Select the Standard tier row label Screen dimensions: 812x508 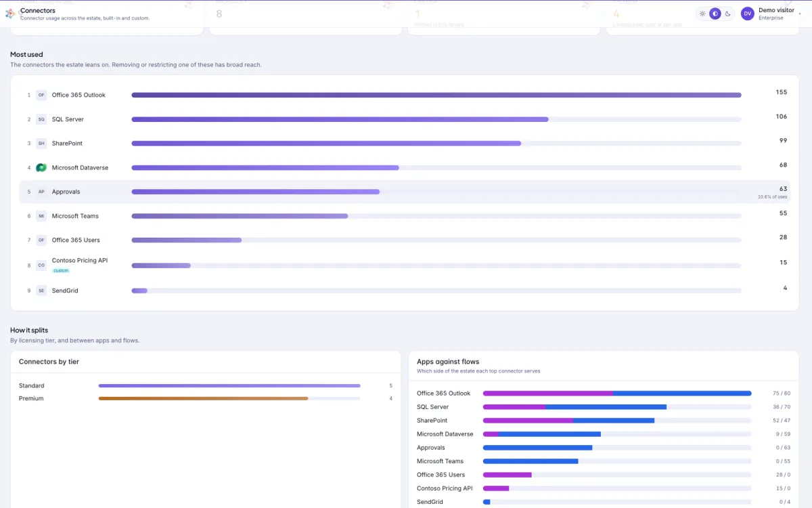(x=31, y=386)
